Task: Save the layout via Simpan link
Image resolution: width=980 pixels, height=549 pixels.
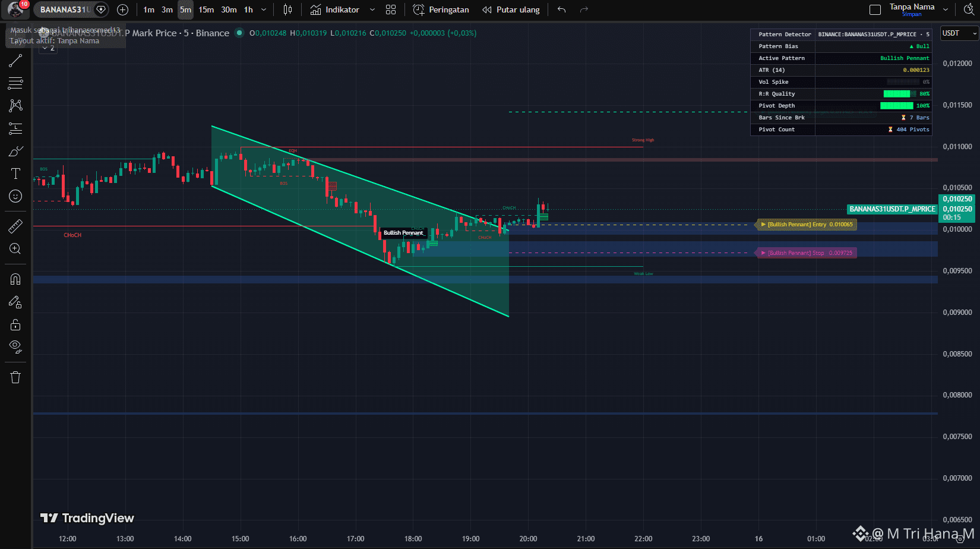Action: pos(912,14)
